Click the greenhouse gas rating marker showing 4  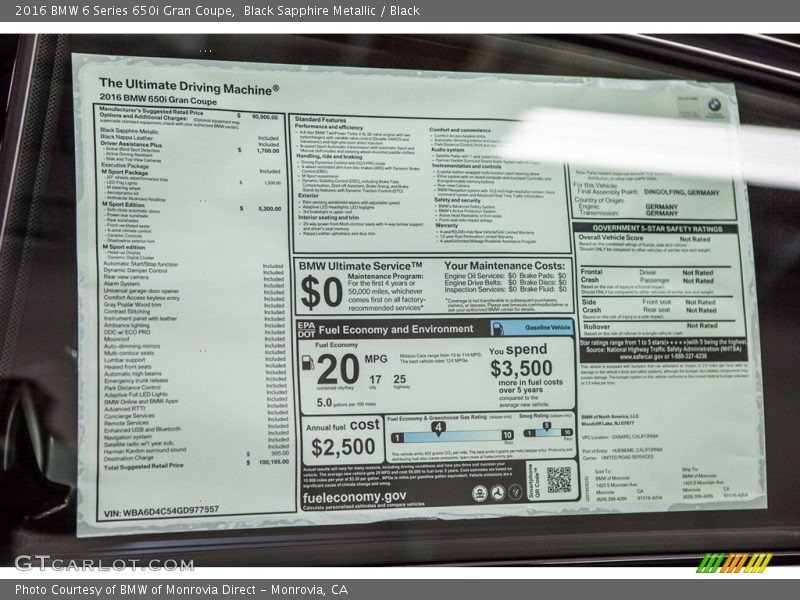click(x=438, y=428)
